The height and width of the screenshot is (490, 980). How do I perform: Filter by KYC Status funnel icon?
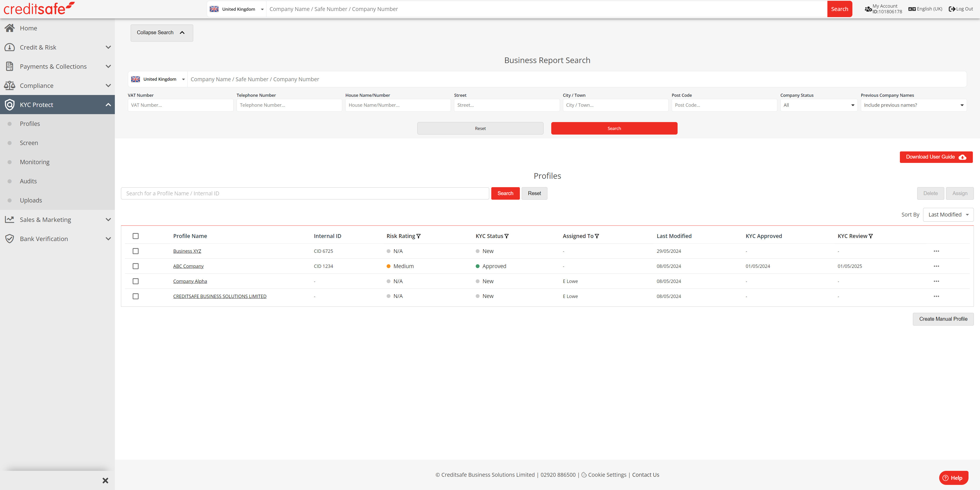tap(506, 236)
